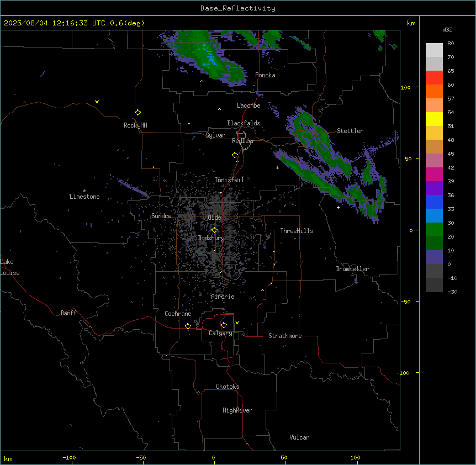Pick the dark blue 33-36 dBZ legend swatch
The image size is (476, 465).
(x=434, y=202)
